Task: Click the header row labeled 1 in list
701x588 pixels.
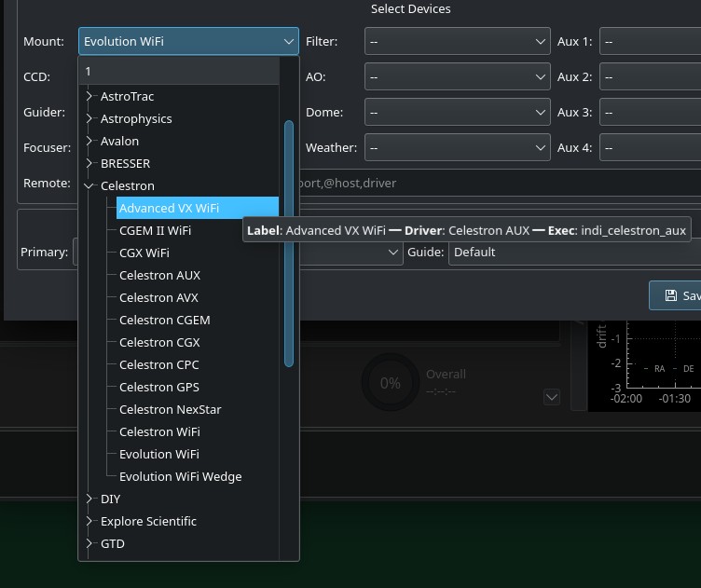Action: point(179,71)
